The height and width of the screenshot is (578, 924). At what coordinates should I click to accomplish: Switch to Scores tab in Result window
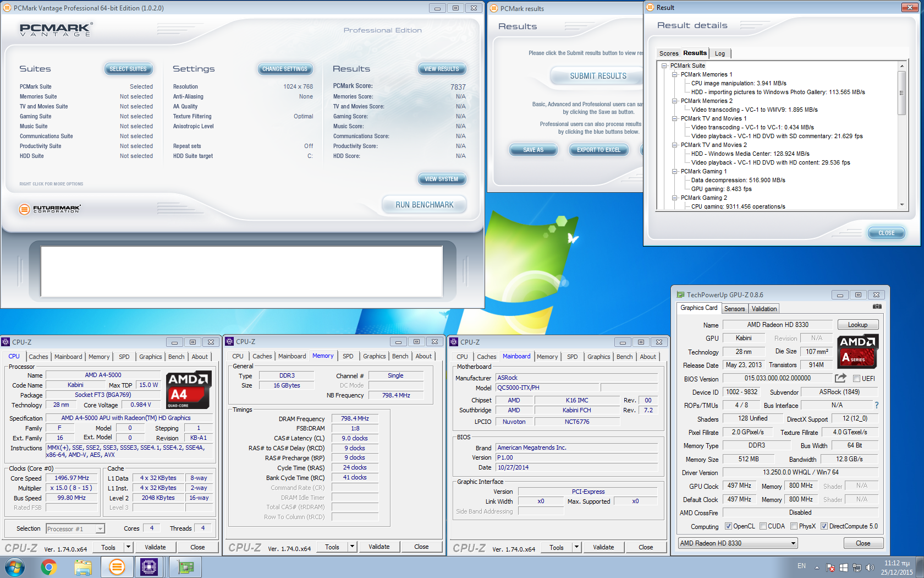coord(669,53)
